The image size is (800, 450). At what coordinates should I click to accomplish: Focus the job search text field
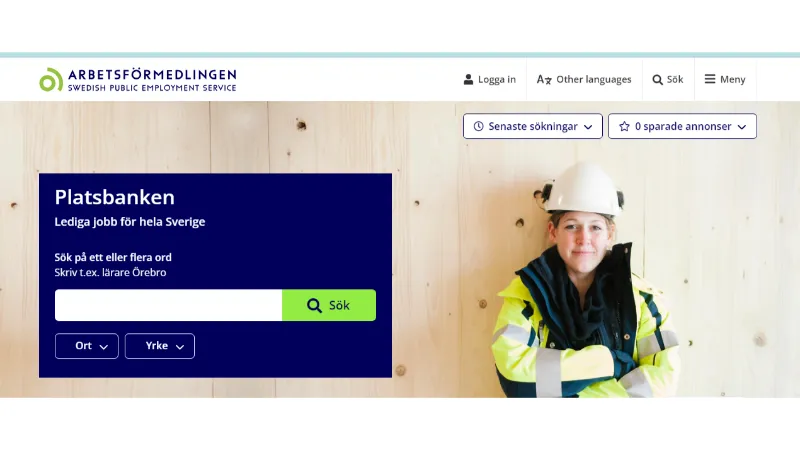point(168,305)
